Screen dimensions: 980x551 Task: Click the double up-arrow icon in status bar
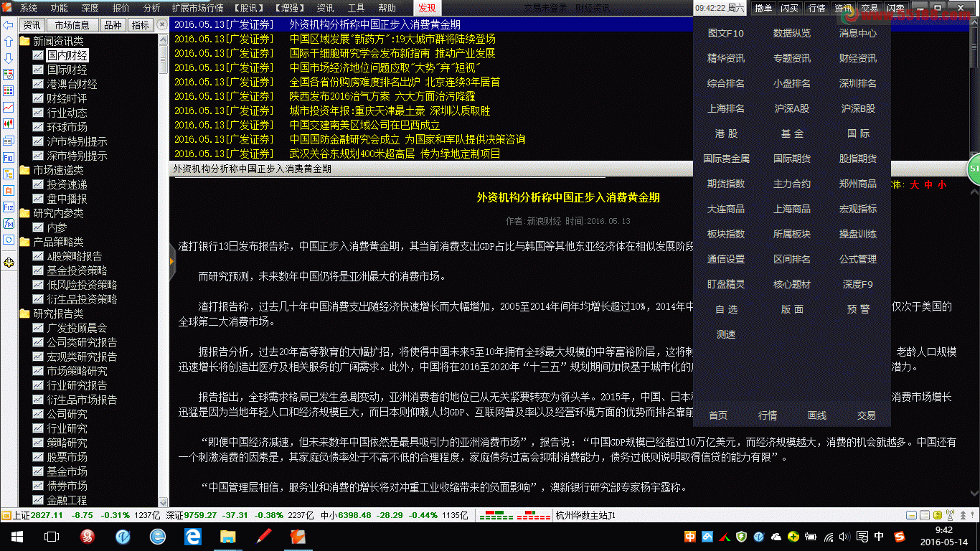point(963,515)
